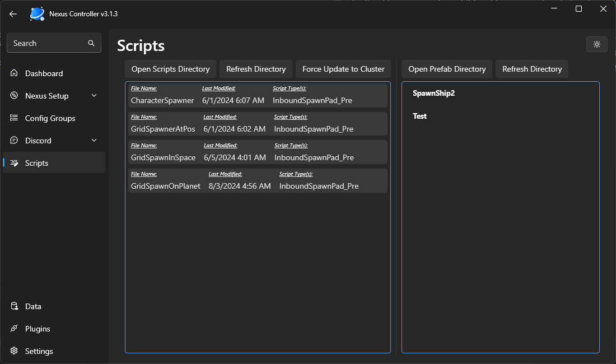Open Prefab Directory button
Viewport: 616px width, 364px height.
click(x=447, y=69)
